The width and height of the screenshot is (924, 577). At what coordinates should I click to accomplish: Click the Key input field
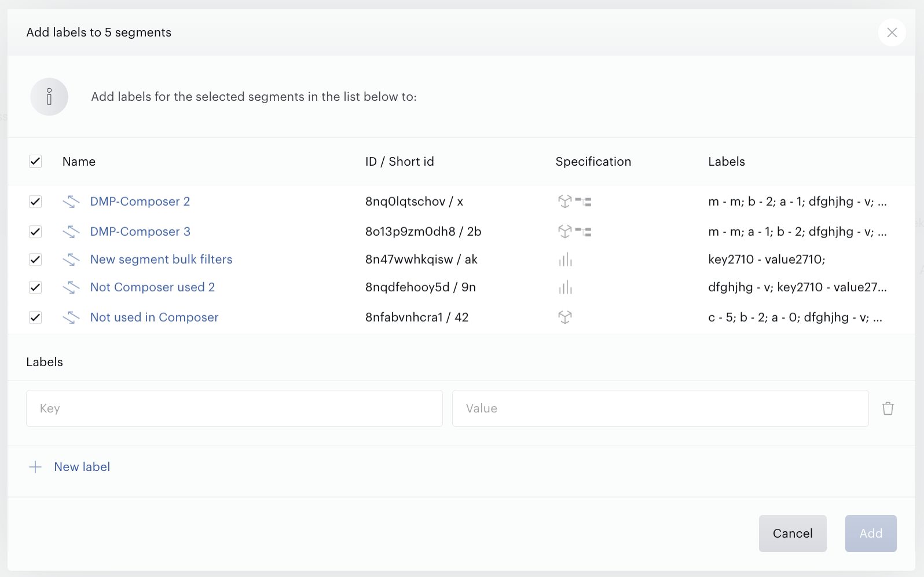234,408
